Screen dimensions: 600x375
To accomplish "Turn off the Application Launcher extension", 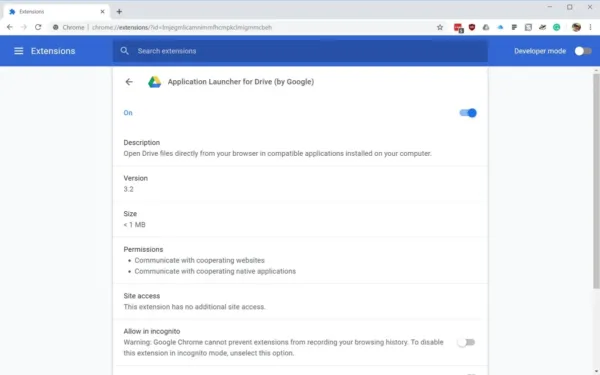I will click(x=468, y=113).
